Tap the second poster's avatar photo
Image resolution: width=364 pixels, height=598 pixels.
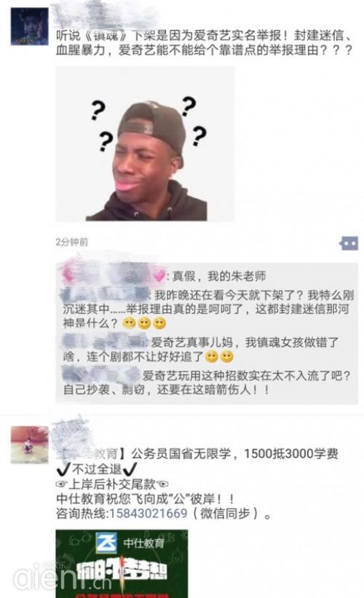29,445
